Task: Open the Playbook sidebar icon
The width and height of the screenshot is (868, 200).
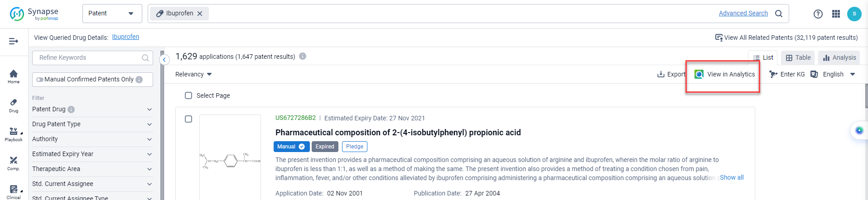Action: point(14,134)
